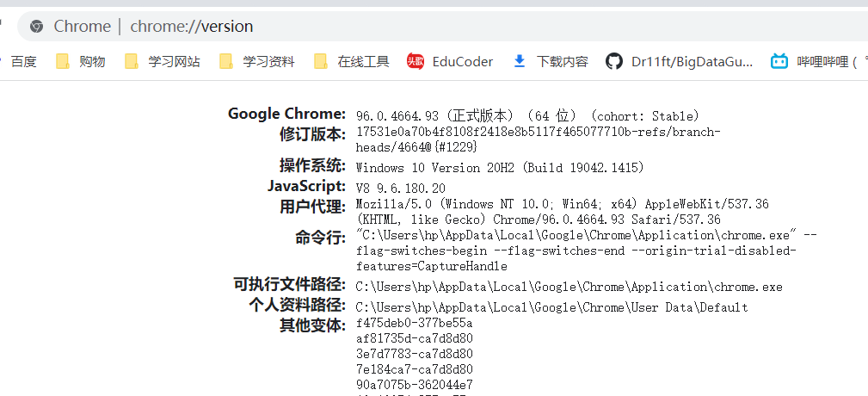Click the JavaScript: label

click(306, 186)
